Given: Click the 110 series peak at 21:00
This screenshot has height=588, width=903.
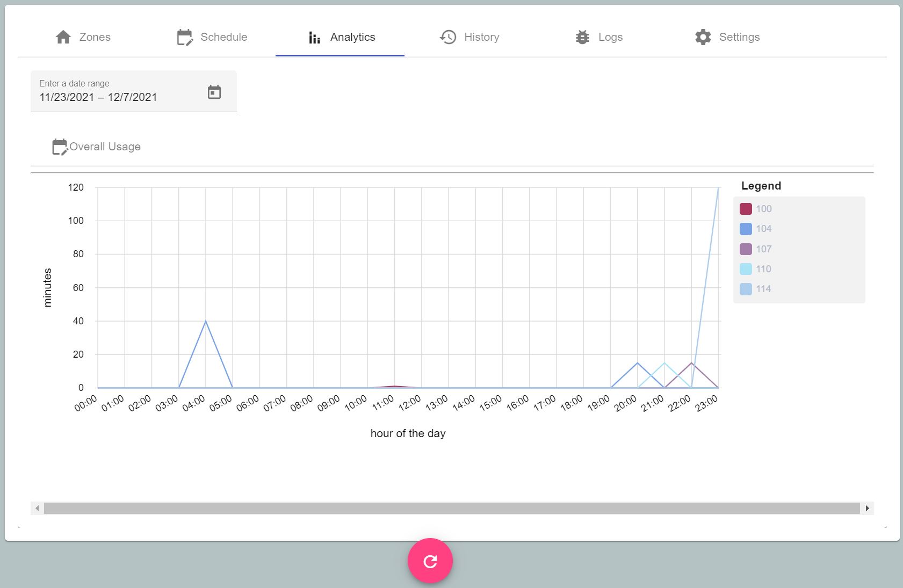Looking at the screenshot, I should [664, 363].
